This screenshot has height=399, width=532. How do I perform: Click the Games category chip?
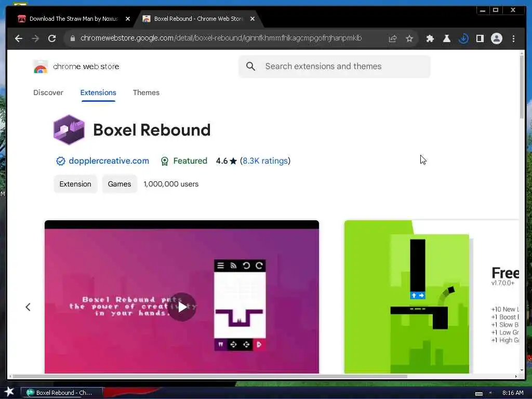(x=119, y=184)
